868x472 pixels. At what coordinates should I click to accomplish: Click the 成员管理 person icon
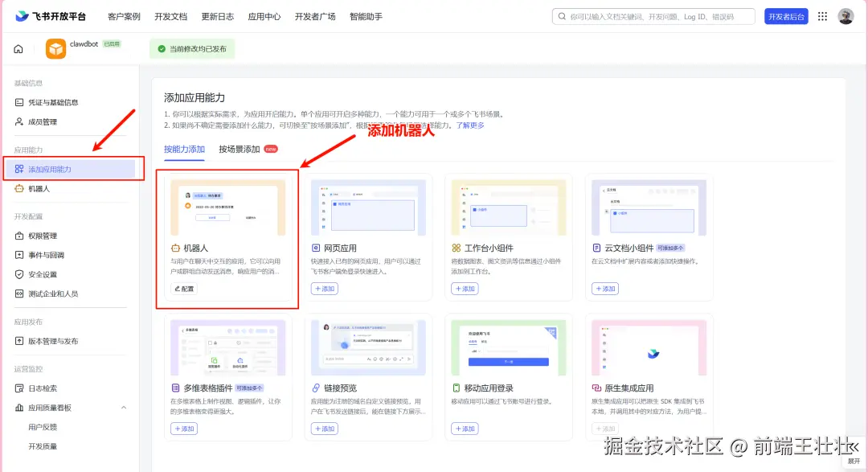(19, 122)
